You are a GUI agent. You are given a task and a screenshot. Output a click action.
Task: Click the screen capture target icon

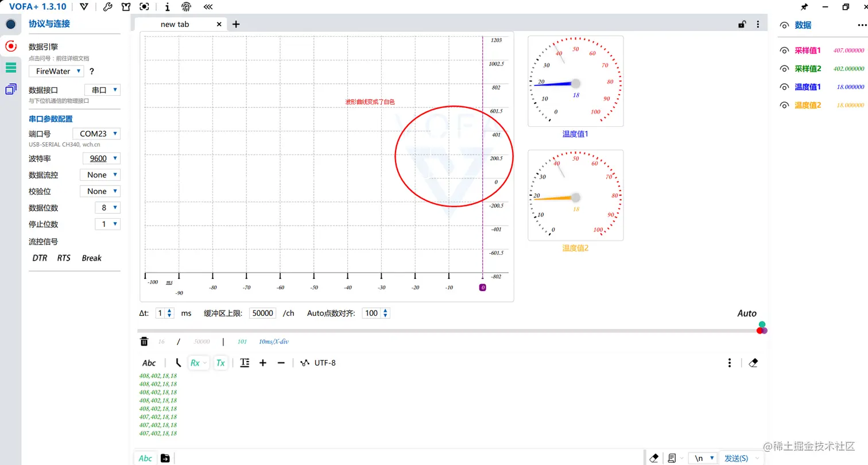144,7
